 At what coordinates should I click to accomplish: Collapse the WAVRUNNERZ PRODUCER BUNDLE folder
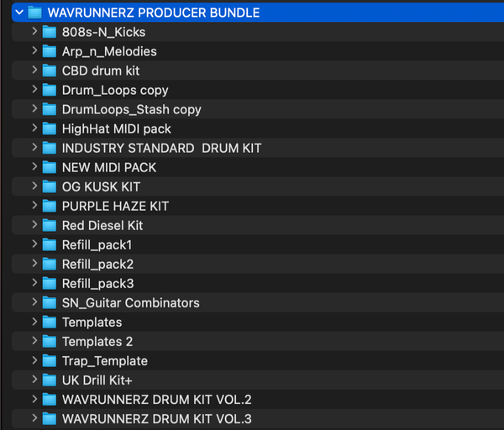(18, 13)
